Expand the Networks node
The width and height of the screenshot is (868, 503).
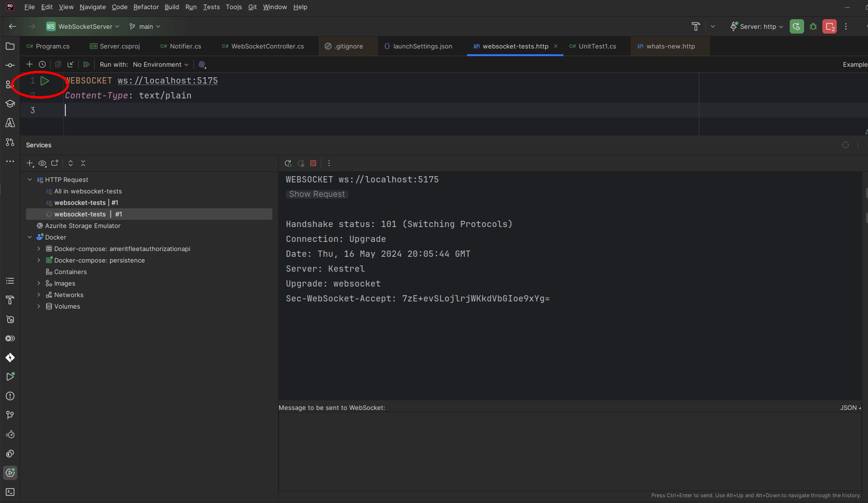point(39,295)
